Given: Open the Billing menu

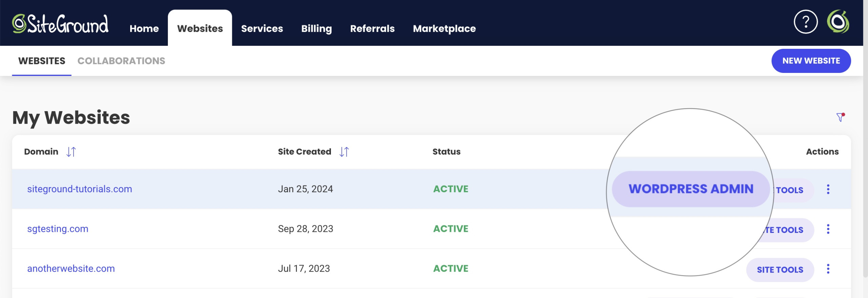Looking at the screenshot, I should coord(316,28).
